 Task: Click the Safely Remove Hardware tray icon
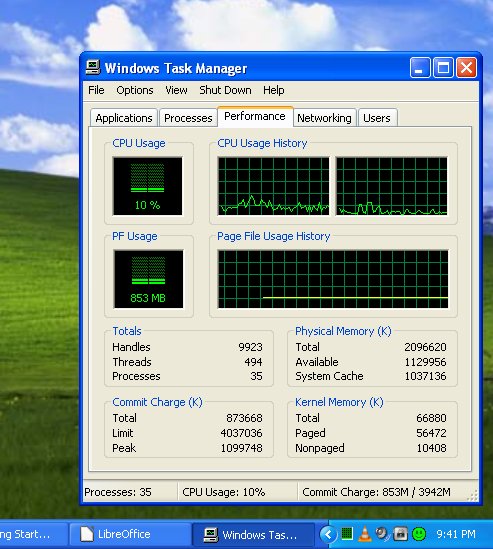401,534
